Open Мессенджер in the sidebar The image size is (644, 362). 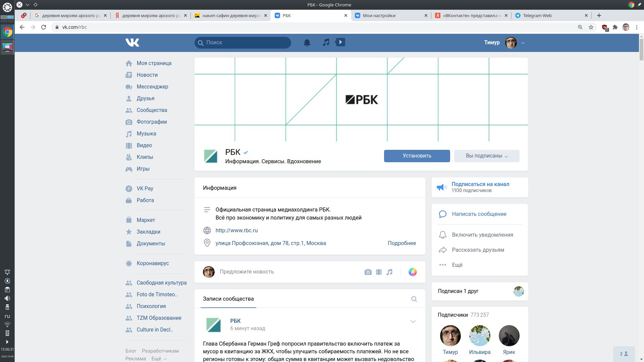[x=152, y=87]
